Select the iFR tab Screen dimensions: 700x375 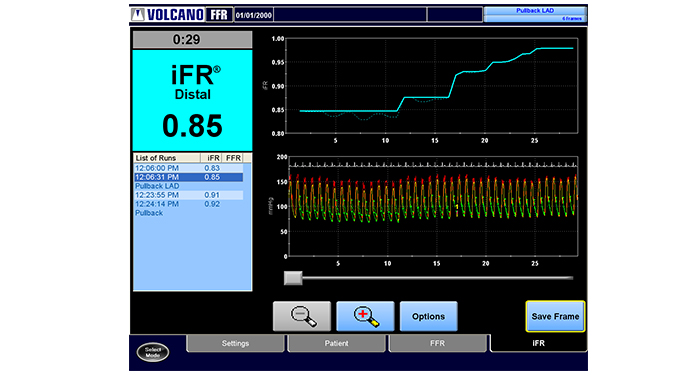[538, 343]
